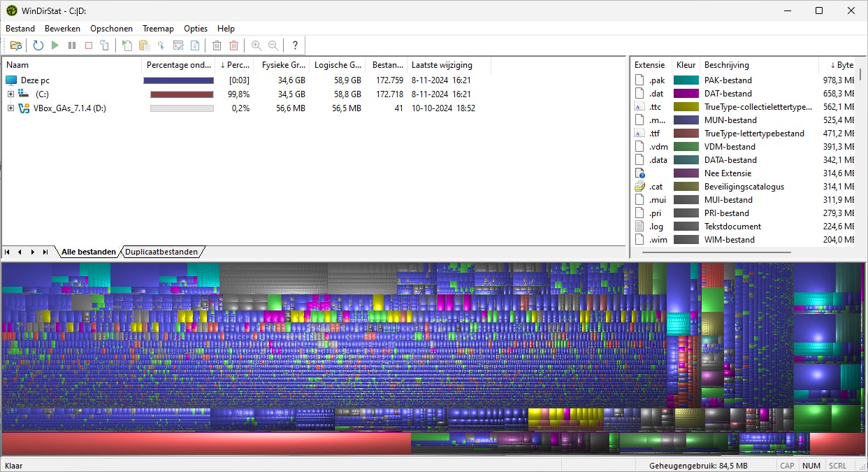Click the DAT-bestand purple color swatch
The image size is (868, 472).
point(686,94)
